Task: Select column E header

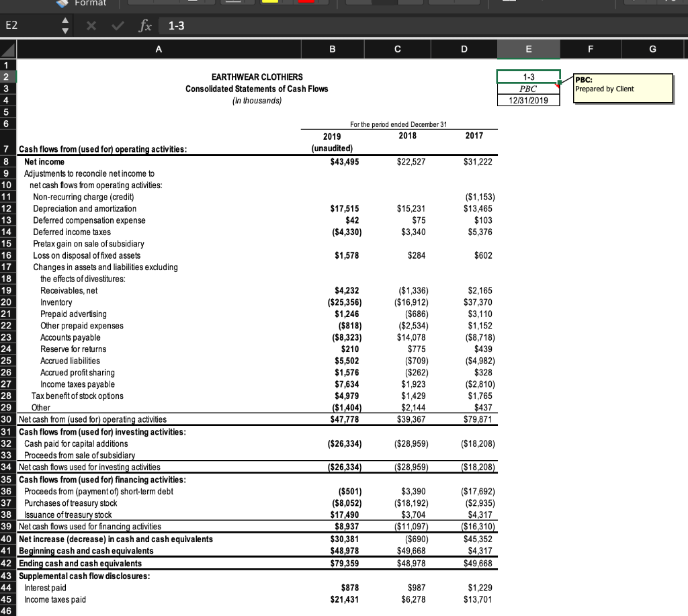Action: click(x=529, y=49)
